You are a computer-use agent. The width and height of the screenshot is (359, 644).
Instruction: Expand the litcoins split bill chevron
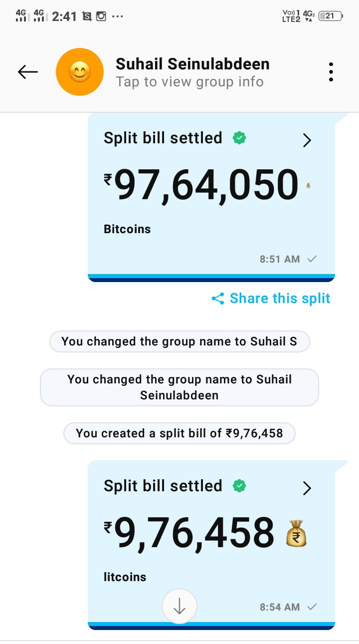click(307, 488)
